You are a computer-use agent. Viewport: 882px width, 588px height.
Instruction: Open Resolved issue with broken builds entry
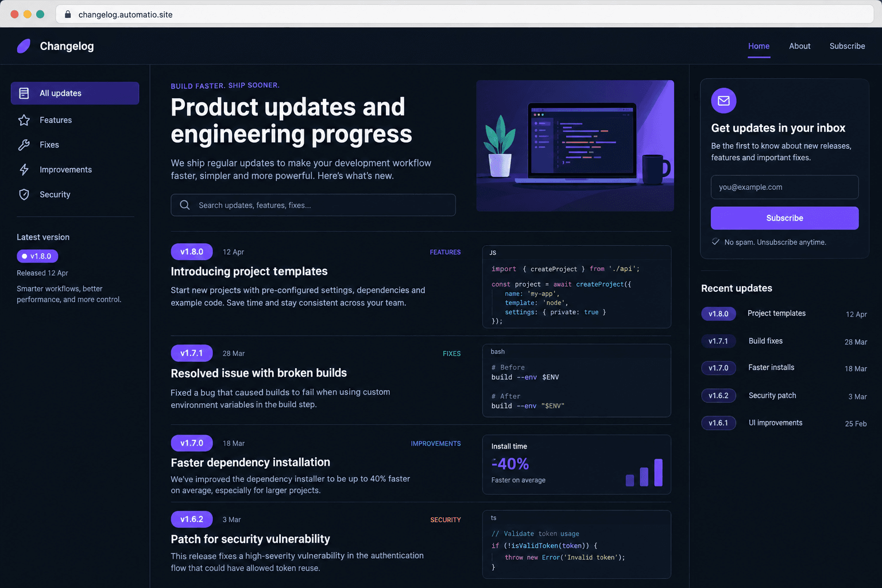coord(259,373)
